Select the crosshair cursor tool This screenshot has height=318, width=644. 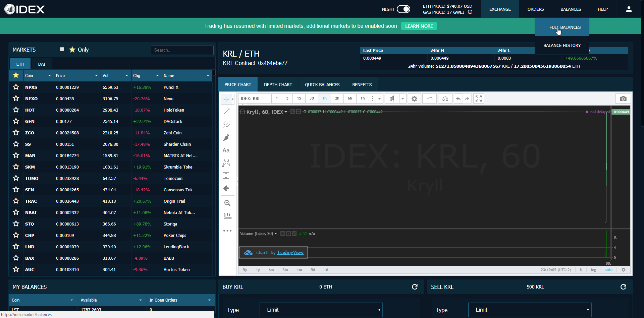pos(226,99)
